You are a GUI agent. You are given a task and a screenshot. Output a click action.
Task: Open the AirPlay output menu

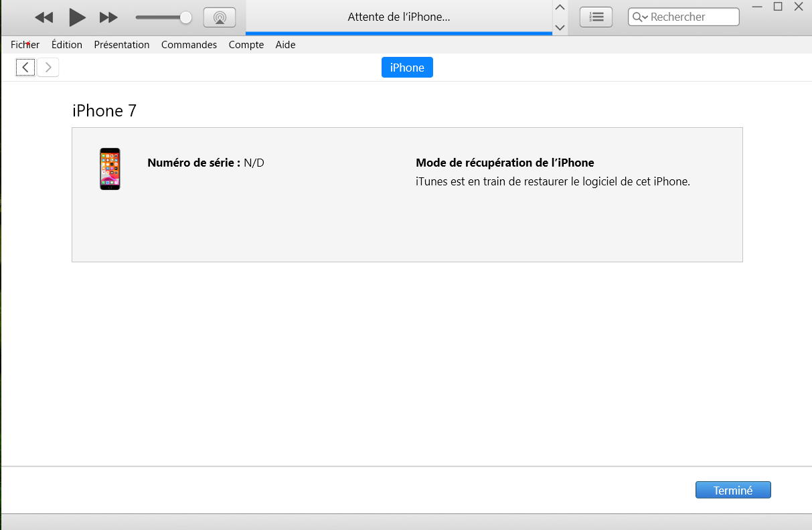[x=220, y=17]
